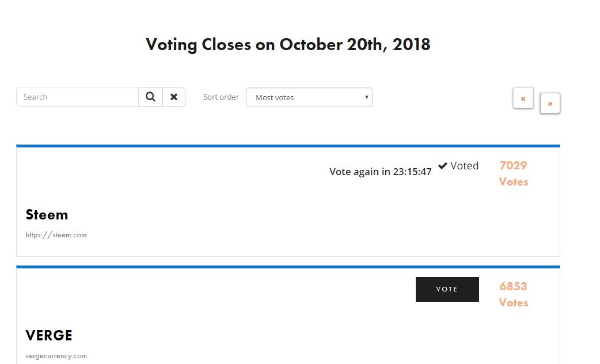Screen dimensions: 600x364
Task: Go to previous page with « arrow
Action: [523, 98]
